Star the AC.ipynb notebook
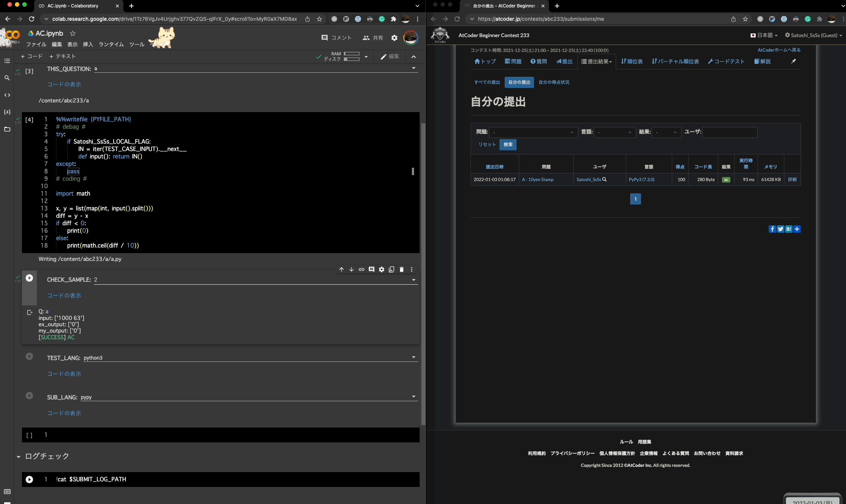The image size is (846, 504). (73, 33)
